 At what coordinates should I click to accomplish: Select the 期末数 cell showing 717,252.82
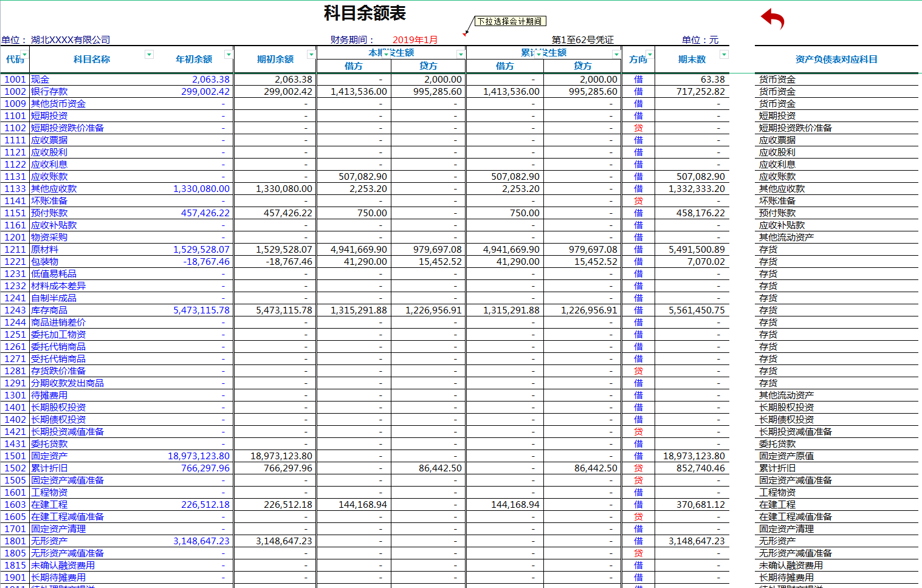pyautogui.click(x=699, y=91)
